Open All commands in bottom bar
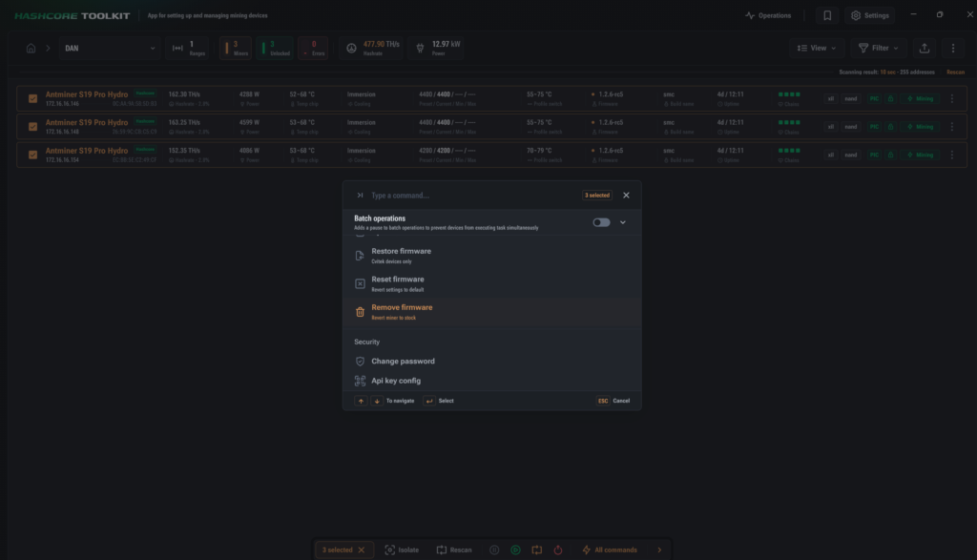This screenshot has height=560, width=977. pos(610,550)
